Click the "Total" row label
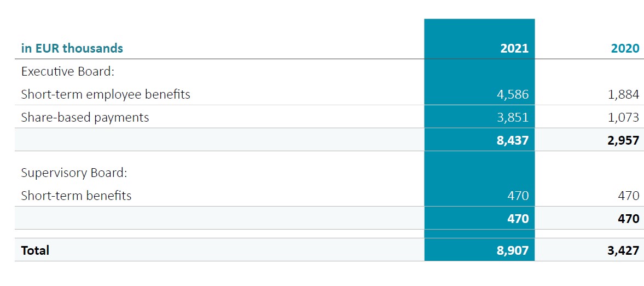The image size is (644, 286). (35, 250)
